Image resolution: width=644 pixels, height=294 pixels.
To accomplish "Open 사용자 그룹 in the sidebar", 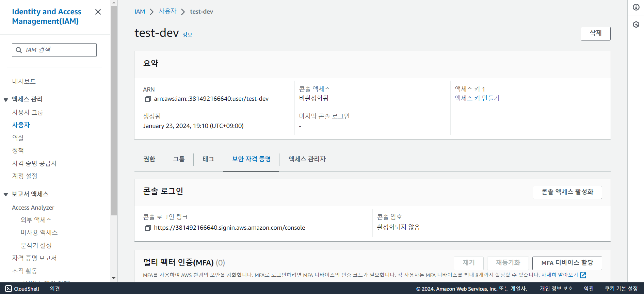I will coord(28,113).
